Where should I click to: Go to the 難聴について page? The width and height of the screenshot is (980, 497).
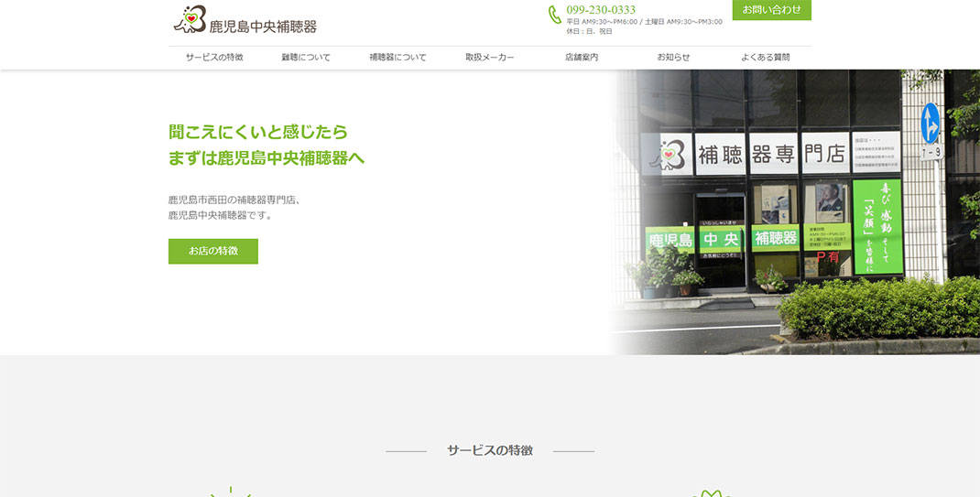(x=306, y=58)
